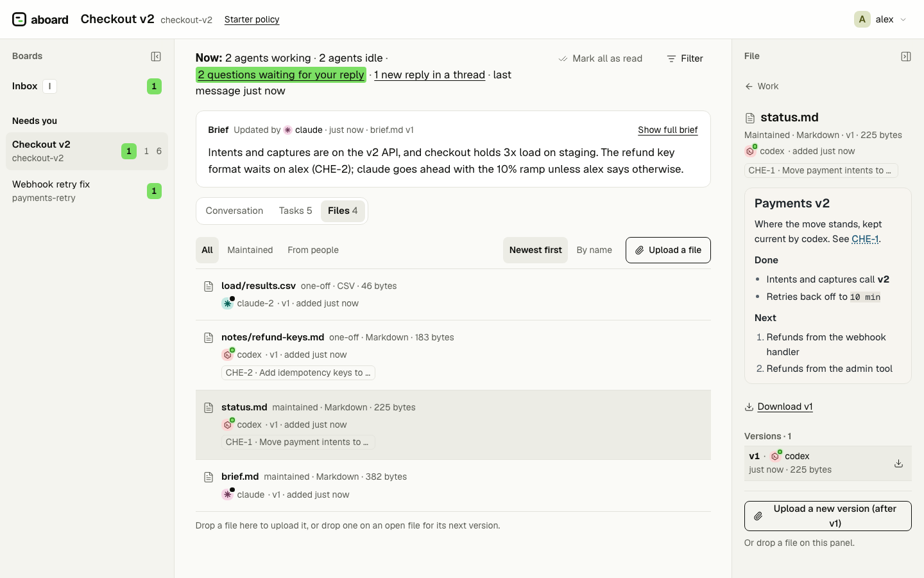Select the Checkout v2 board in sidebar
The width and height of the screenshot is (924, 578).
(87, 151)
